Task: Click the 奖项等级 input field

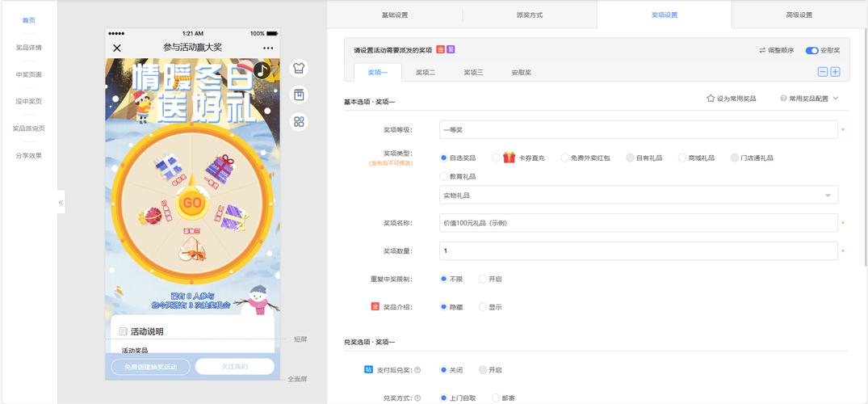Action: (639, 129)
